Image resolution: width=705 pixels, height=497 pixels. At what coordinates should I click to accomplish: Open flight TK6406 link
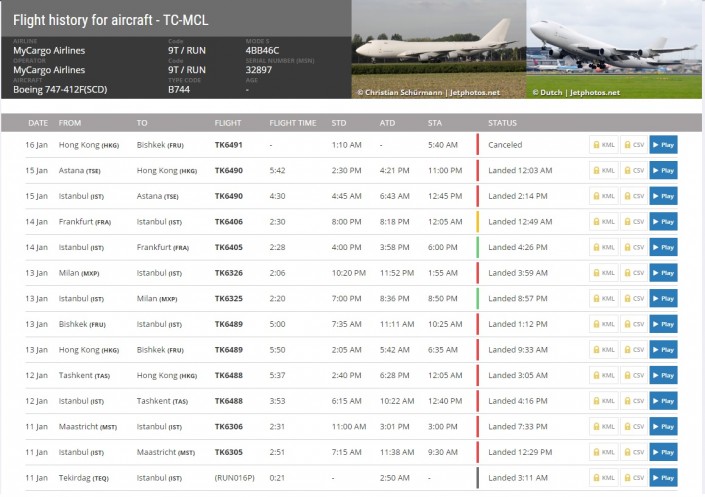tap(228, 222)
